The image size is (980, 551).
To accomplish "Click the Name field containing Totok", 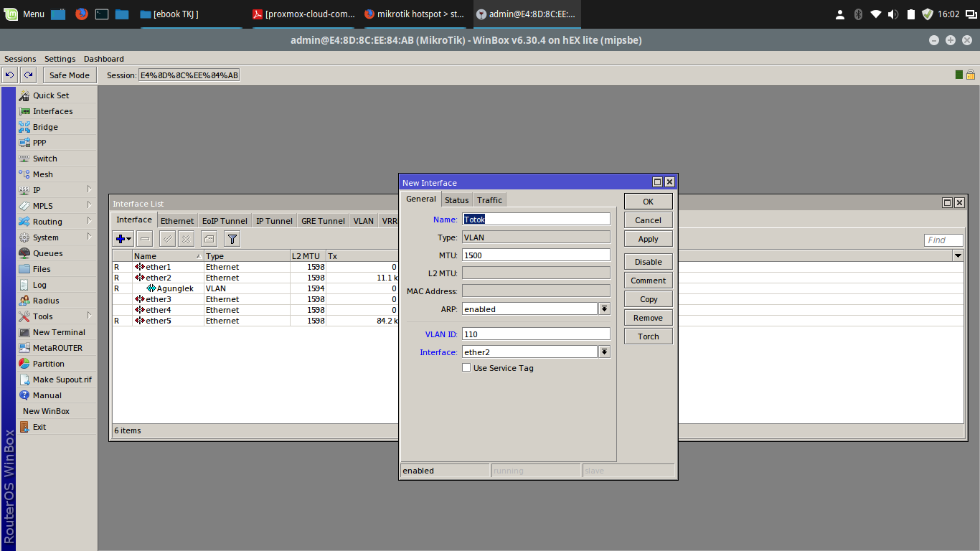I will (x=536, y=219).
